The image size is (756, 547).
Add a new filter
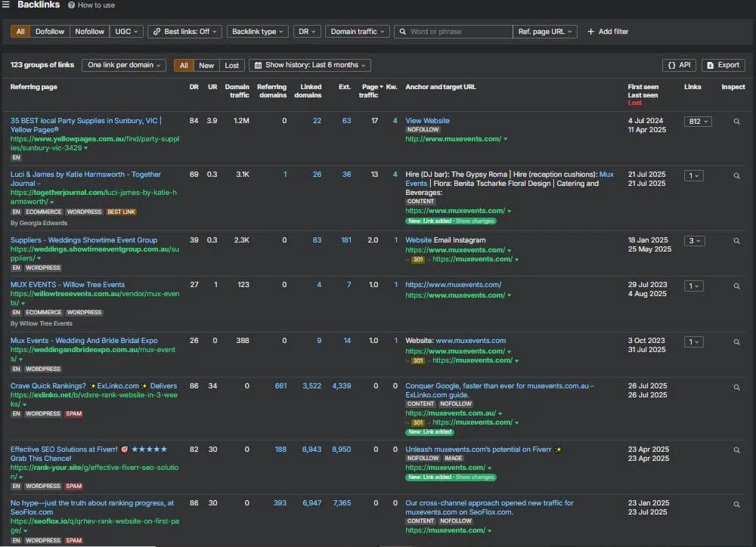coord(608,31)
